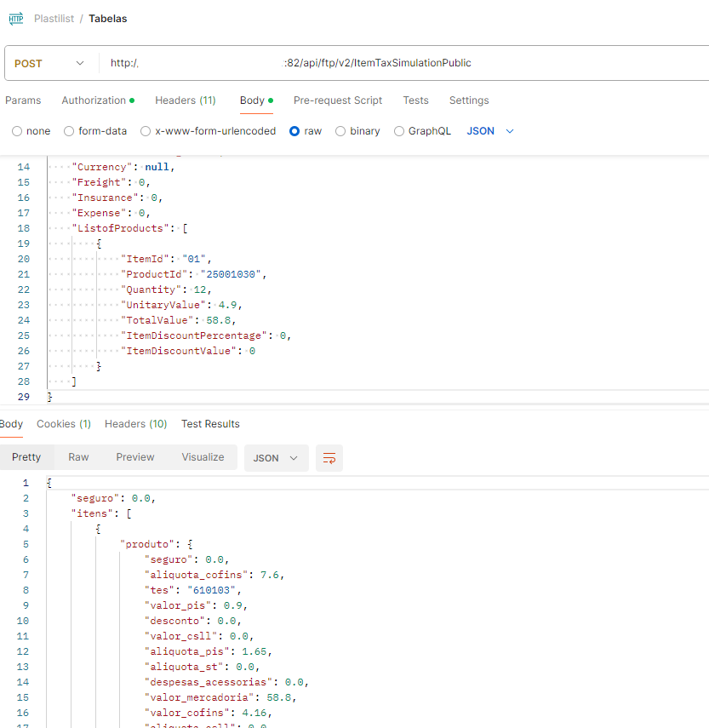Open the POST method dropdown
709x728 pixels.
pos(50,63)
